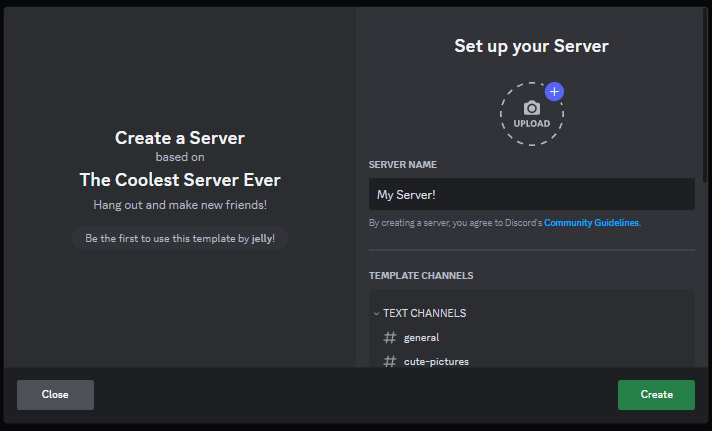
Task: Click the Create button
Action: coord(656,395)
